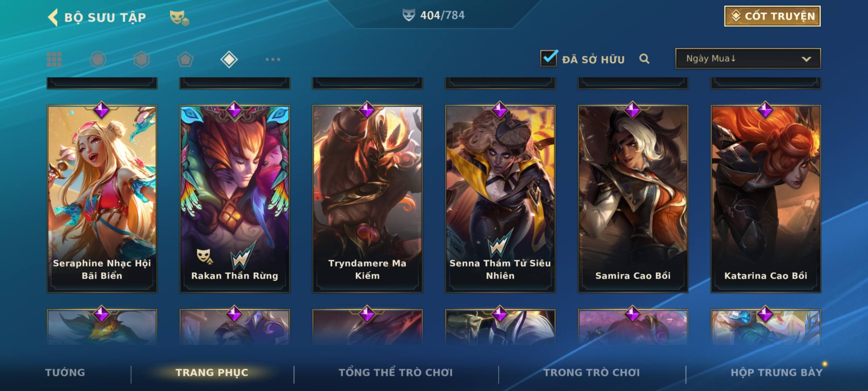Filter by the pentagon rarity tier icon

tap(185, 59)
